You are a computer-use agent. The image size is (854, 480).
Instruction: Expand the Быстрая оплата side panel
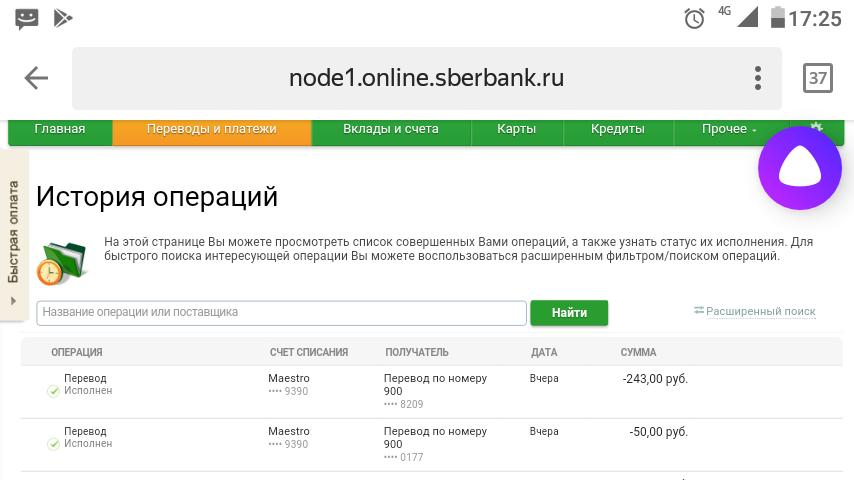(x=14, y=235)
